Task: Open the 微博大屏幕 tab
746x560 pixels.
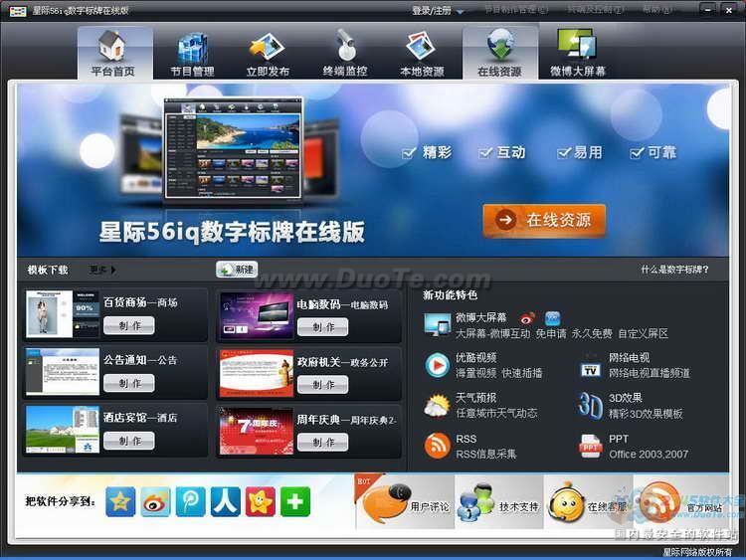Action: point(578,53)
